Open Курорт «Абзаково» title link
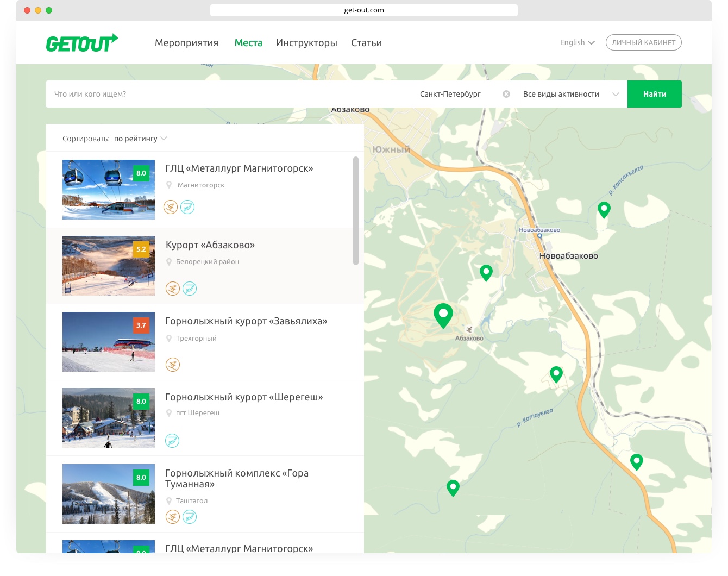Image resolution: width=728 pixels, height=576 pixels. pos(210,245)
